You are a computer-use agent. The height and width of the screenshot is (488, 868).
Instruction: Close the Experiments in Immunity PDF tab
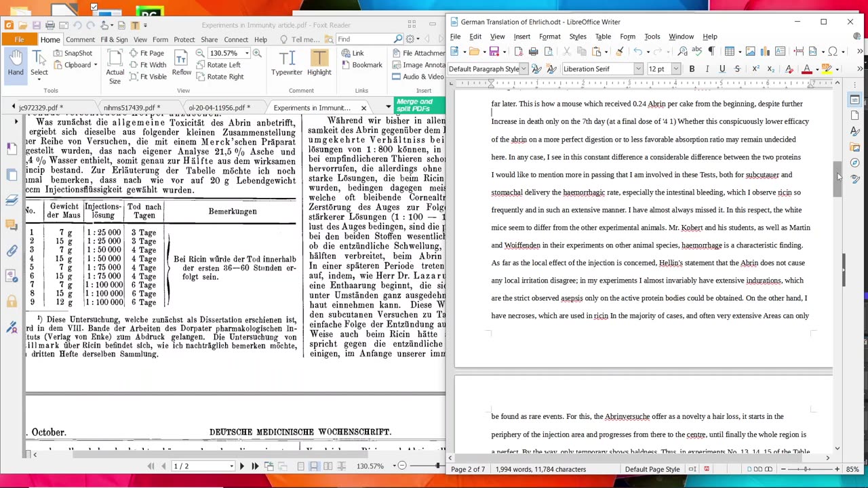363,108
